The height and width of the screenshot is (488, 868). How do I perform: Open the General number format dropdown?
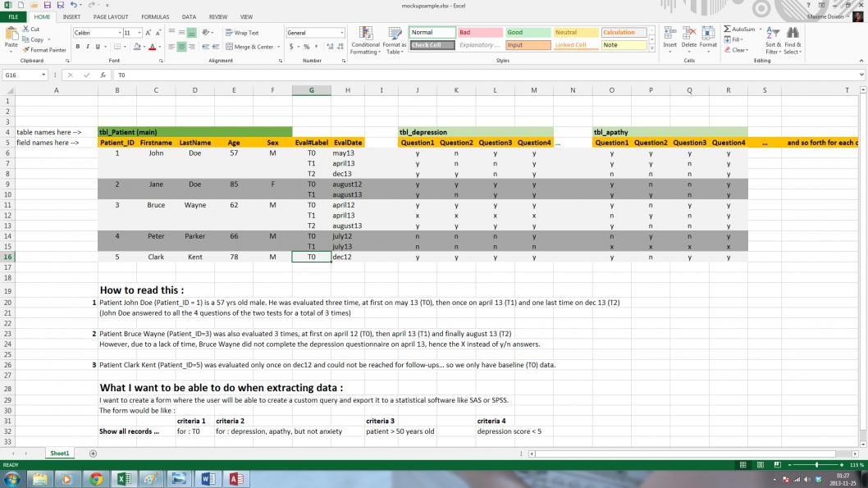tap(341, 33)
